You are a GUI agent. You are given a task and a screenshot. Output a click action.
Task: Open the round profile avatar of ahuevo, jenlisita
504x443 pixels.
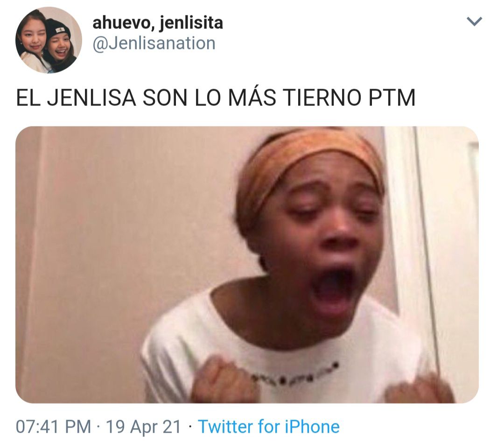coord(49,40)
